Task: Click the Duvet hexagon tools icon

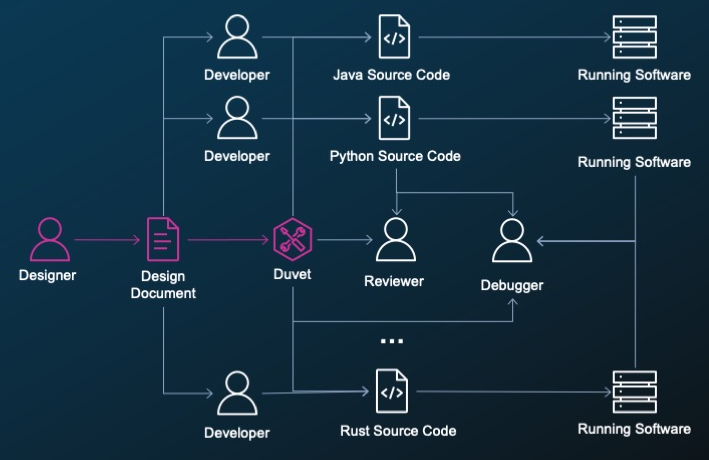Action: (293, 239)
